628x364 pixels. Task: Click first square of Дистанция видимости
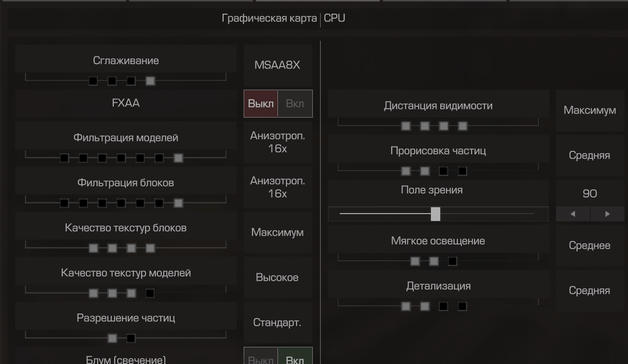click(406, 126)
